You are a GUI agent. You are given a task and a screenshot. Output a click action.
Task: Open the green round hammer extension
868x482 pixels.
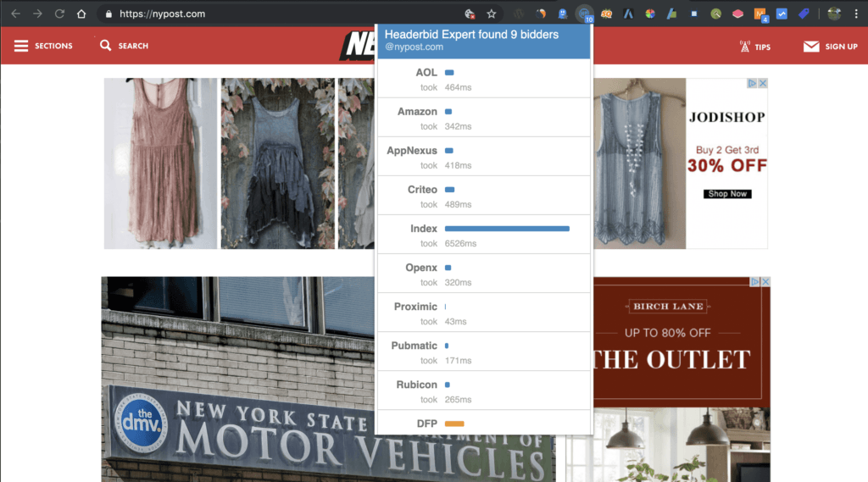pyautogui.click(x=715, y=14)
